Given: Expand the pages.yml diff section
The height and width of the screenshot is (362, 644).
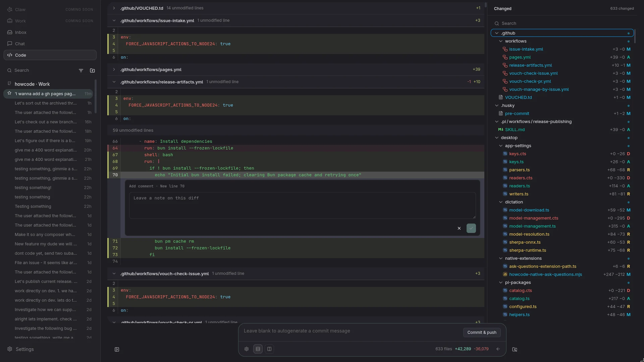Looking at the screenshot, I should click(x=114, y=70).
